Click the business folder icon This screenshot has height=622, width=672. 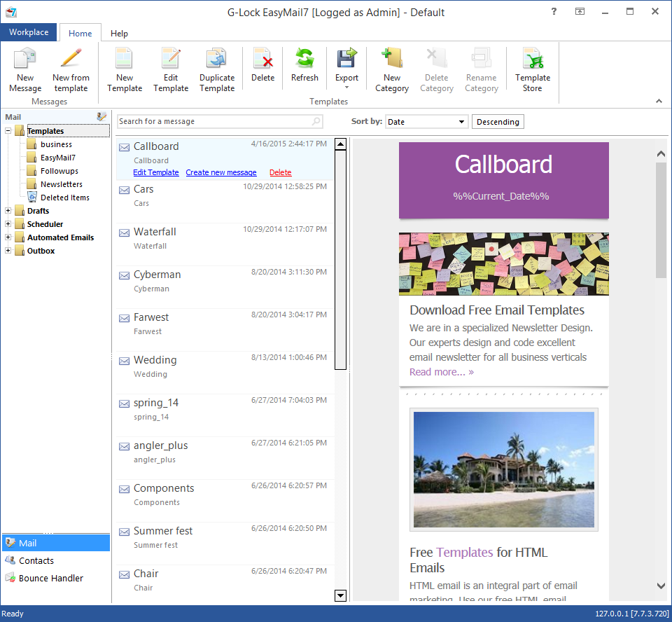coord(31,144)
